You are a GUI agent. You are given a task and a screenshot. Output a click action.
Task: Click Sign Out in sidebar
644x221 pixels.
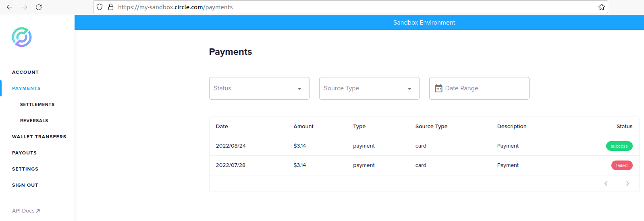25,185
